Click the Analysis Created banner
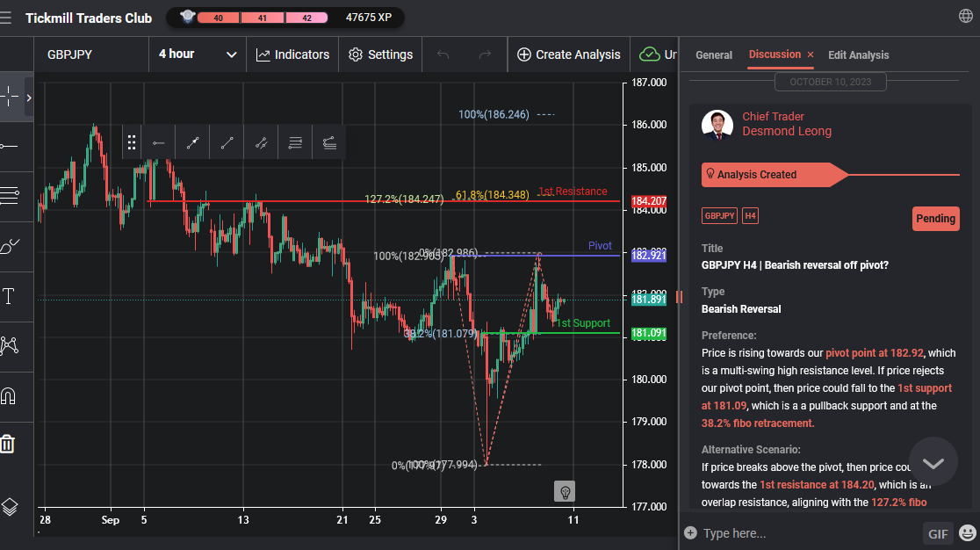 click(x=775, y=174)
